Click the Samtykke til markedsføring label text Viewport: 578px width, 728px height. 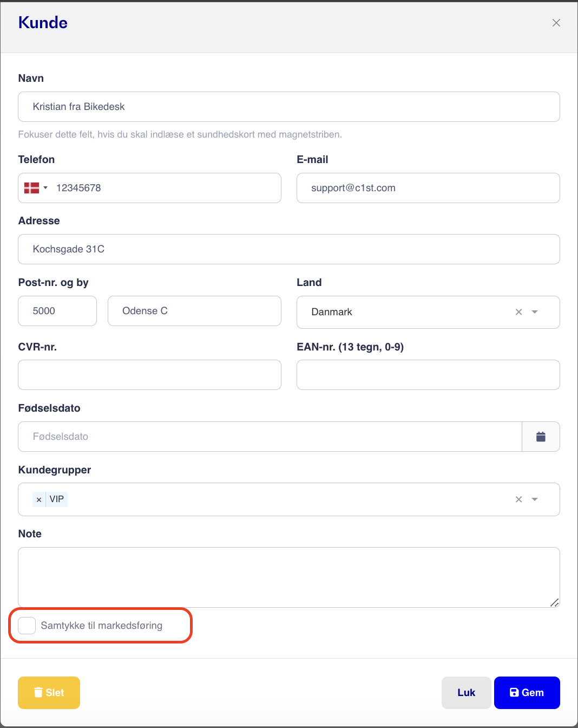click(x=102, y=626)
